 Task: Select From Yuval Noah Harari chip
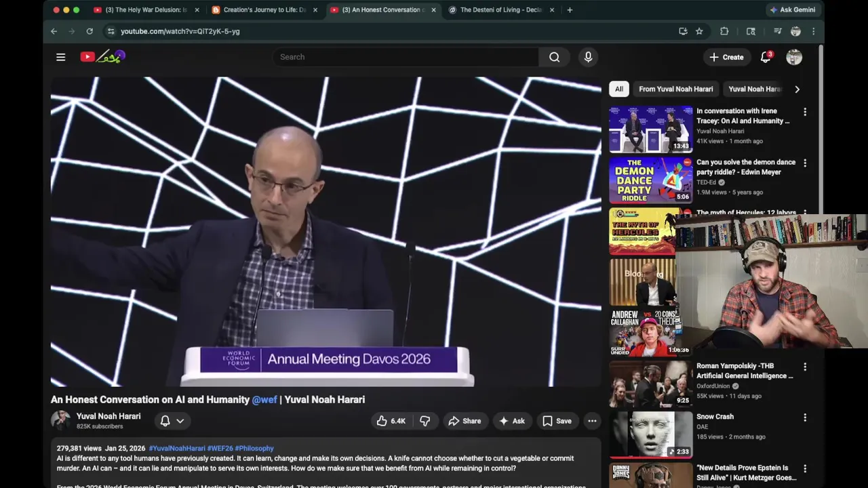675,89
